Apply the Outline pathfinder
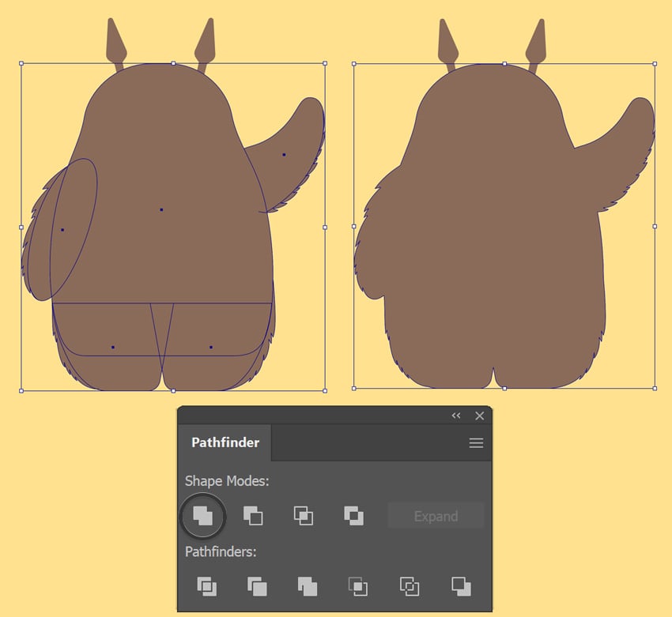Image resolution: width=672 pixels, height=617 pixels. 409,586
